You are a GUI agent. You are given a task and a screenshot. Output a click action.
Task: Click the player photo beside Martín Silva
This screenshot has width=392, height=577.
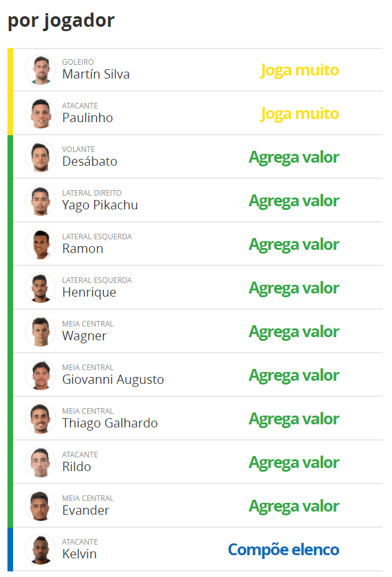[41, 70]
